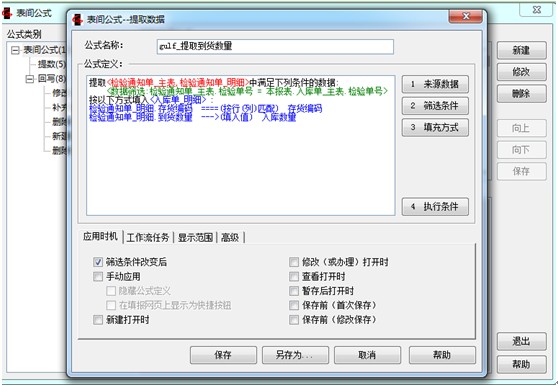Open the 显示范围 tab

[195, 237]
